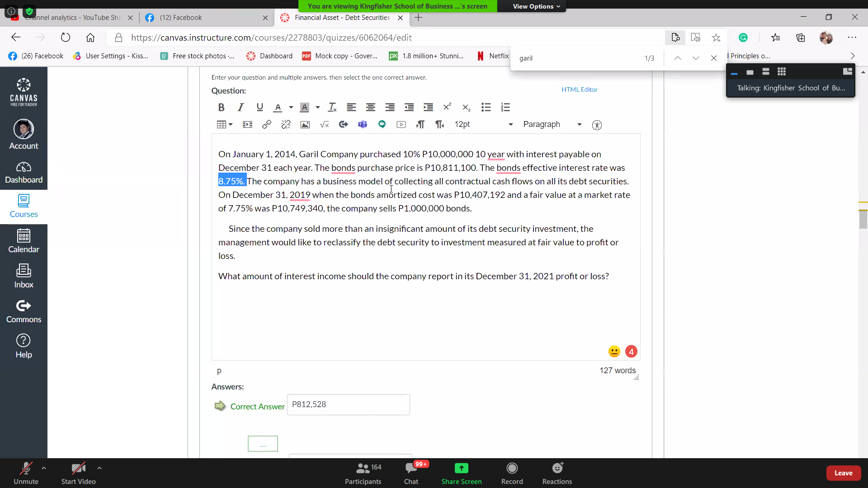Click the Correct Answer input field
This screenshot has width=868, height=488.
[x=348, y=404]
